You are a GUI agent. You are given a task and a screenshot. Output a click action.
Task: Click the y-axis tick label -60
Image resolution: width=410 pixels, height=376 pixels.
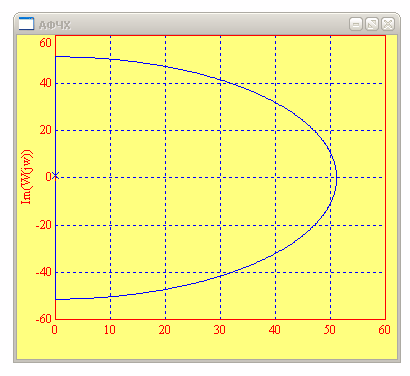coord(44,319)
